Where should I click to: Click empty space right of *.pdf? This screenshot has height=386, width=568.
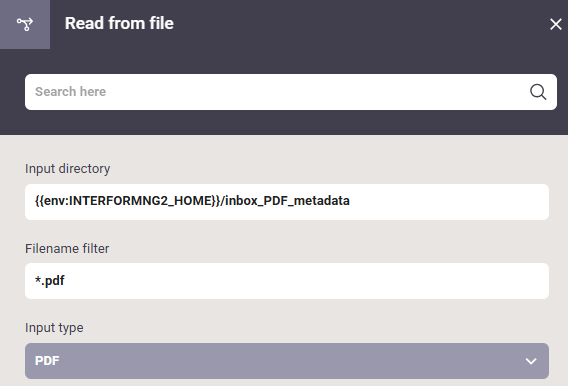coord(306,281)
